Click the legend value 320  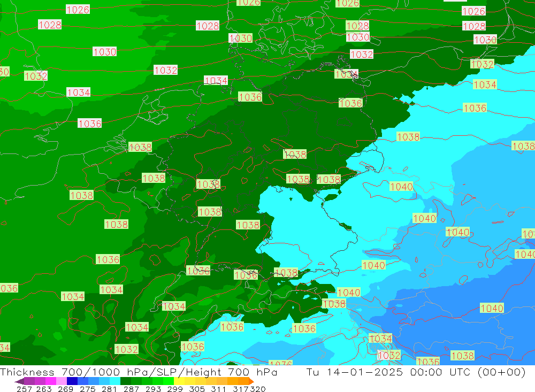point(258,389)
